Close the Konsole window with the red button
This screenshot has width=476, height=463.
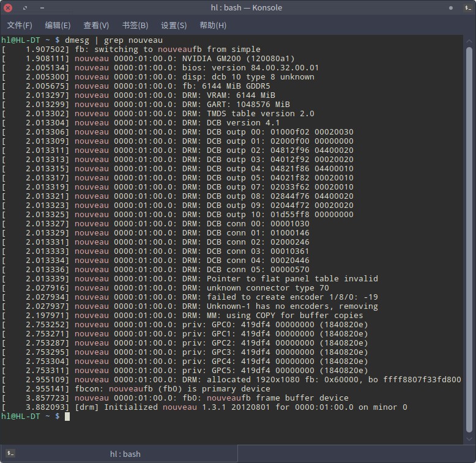[x=8, y=8]
